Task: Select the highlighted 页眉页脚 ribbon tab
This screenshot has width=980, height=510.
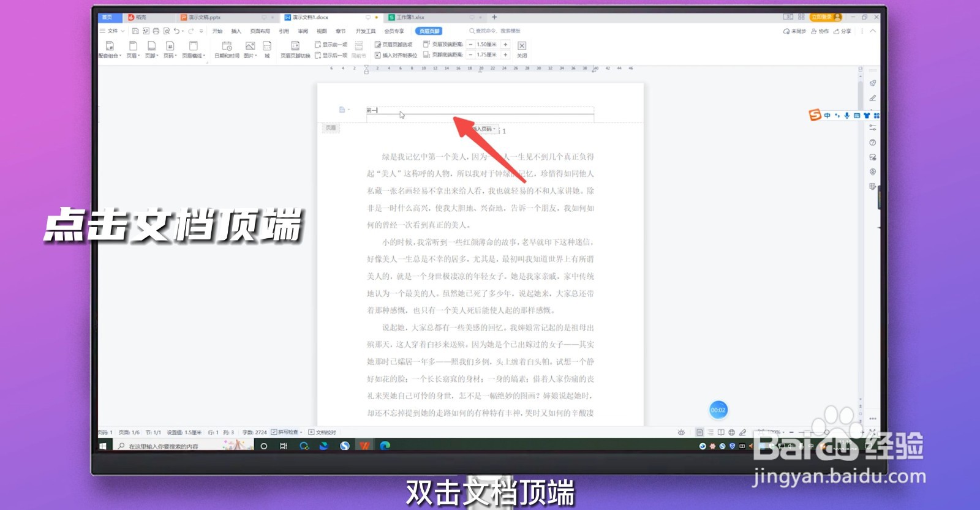Action: (x=429, y=31)
